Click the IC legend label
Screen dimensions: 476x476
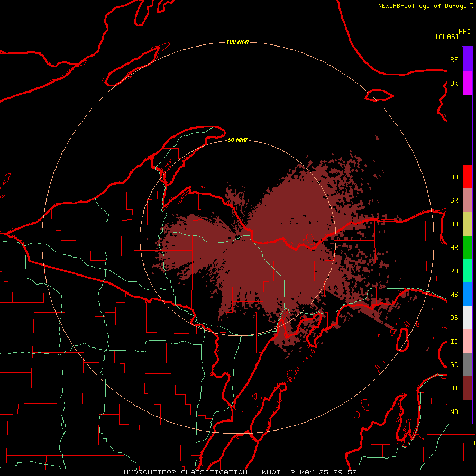454,342
